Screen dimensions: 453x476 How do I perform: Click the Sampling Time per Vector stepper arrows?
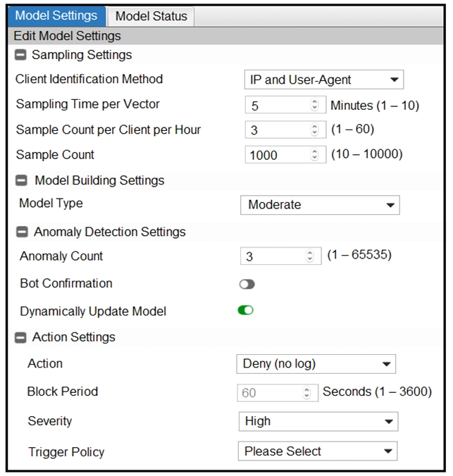click(314, 106)
